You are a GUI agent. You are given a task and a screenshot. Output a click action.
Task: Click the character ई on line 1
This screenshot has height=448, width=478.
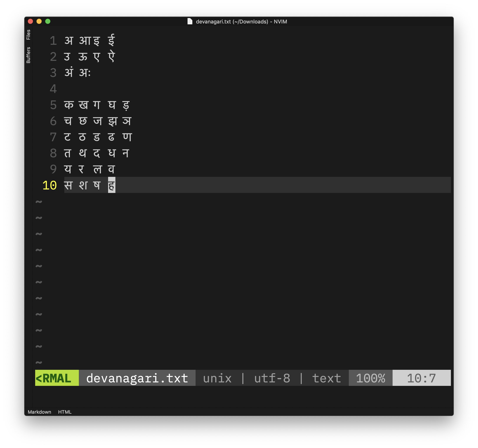tap(111, 40)
